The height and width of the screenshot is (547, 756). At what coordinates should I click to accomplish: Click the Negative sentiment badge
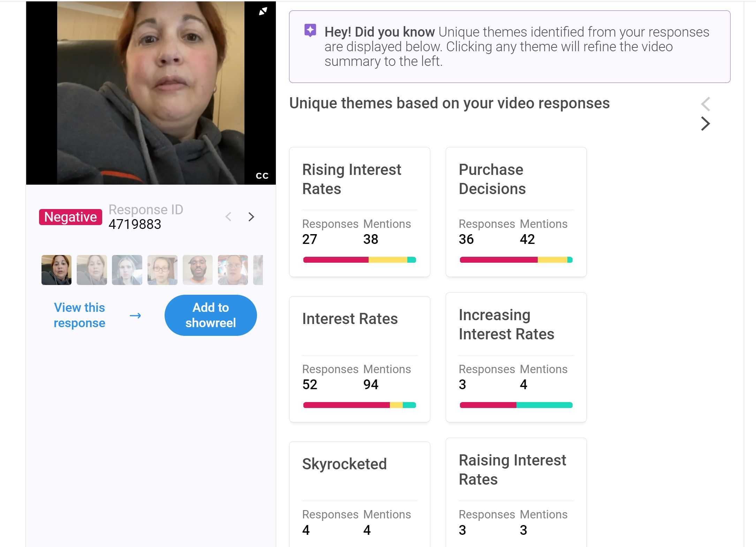[70, 217]
